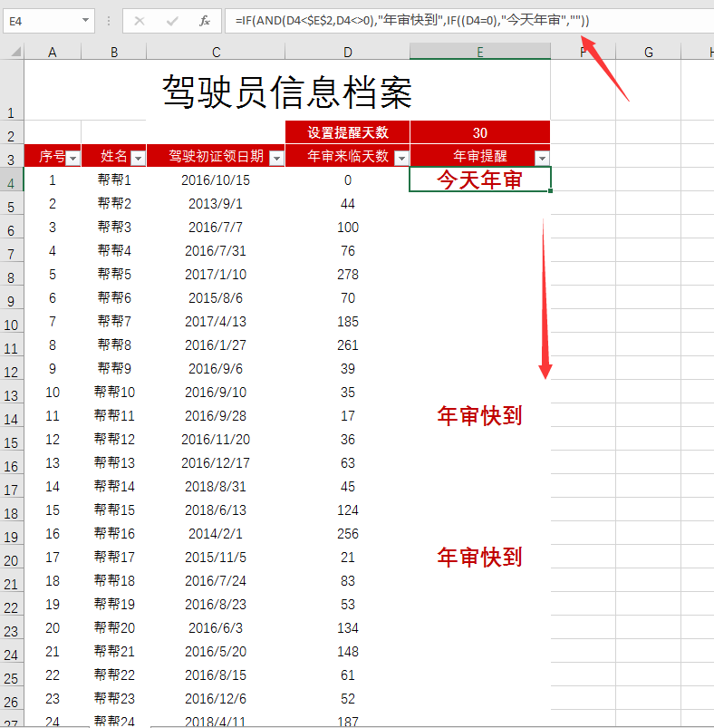Select column E header
This screenshot has width=714, height=728.
click(x=479, y=52)
